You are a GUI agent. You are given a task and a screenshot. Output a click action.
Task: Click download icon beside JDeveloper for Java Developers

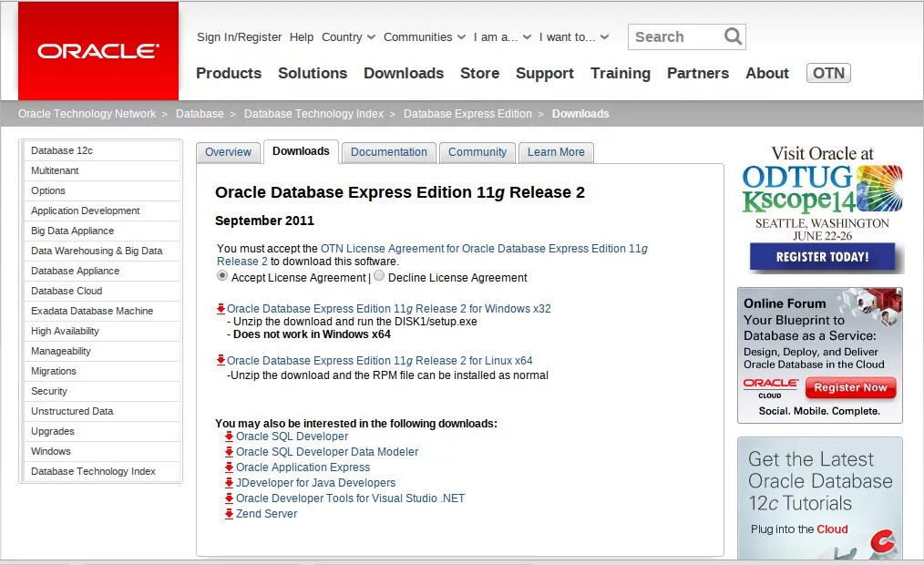click(229, 482)
